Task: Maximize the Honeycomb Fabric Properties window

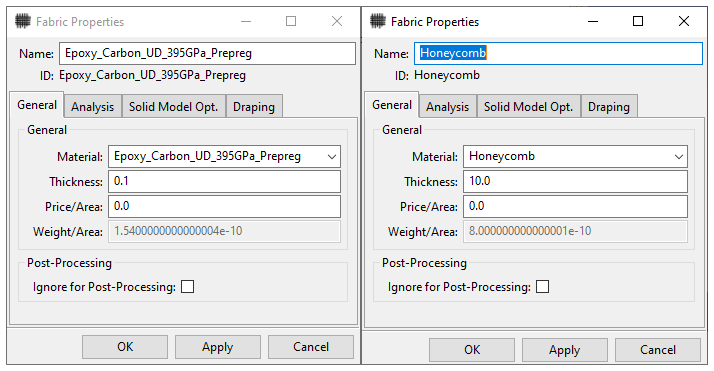Action: [638, 21]
